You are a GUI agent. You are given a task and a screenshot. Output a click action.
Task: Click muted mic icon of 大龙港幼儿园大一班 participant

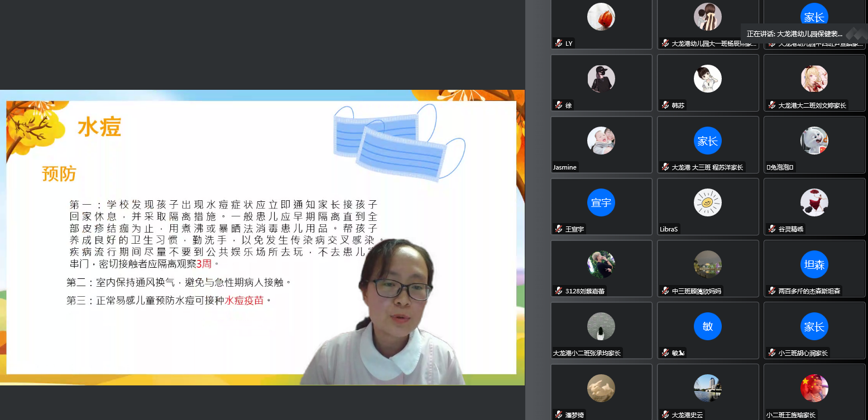point(665,43)
